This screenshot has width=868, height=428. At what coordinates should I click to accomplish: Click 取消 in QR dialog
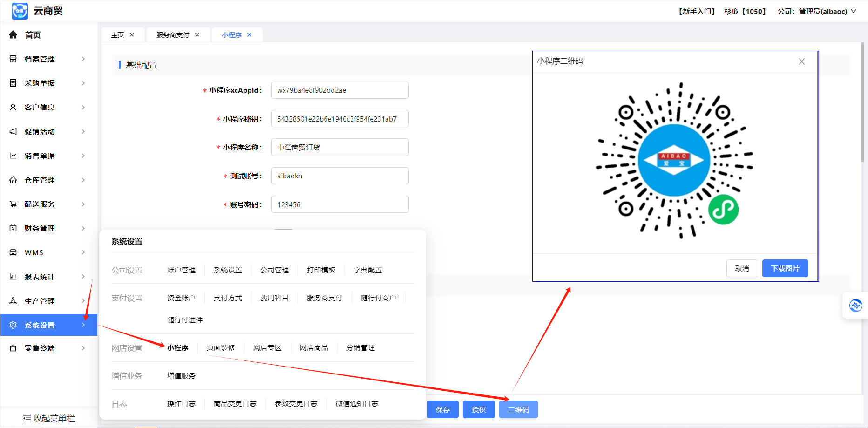pyautogui.click(x=742, y=268)
